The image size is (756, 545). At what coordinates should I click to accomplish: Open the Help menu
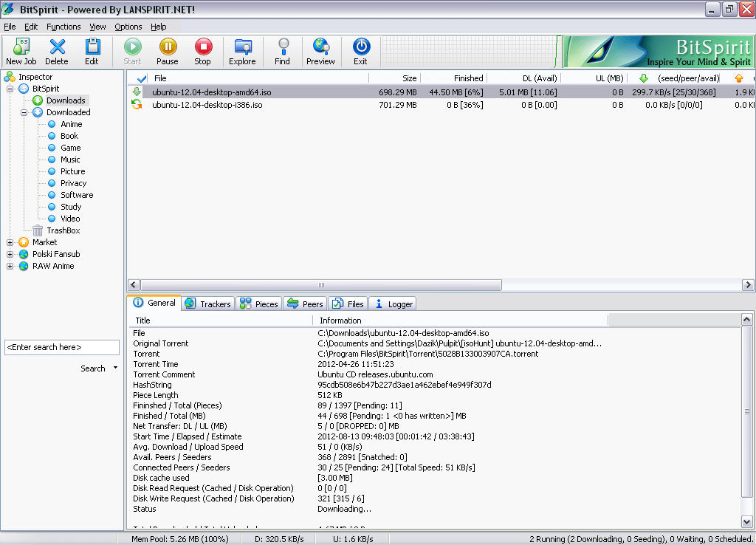(x=158, y=27)
